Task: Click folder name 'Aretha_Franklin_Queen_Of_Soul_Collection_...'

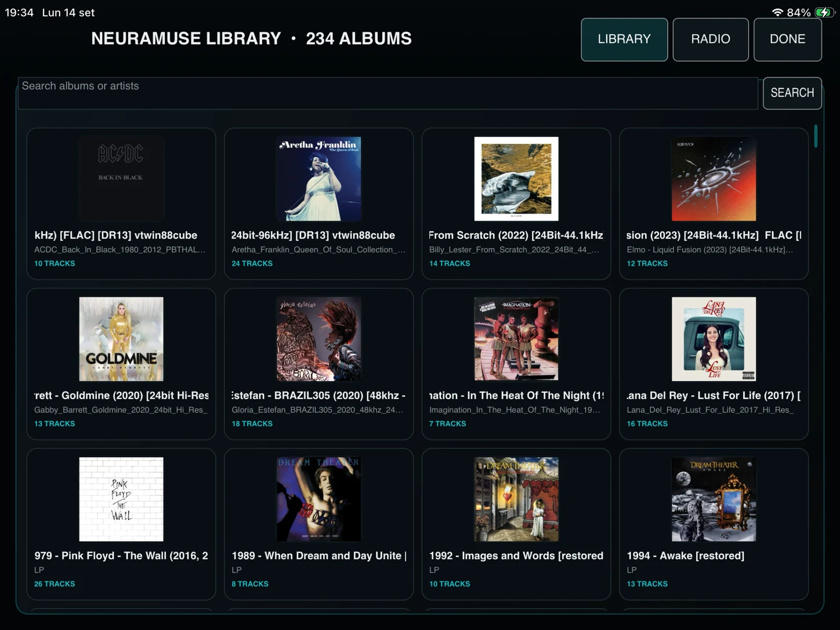Action: point(318,249)
